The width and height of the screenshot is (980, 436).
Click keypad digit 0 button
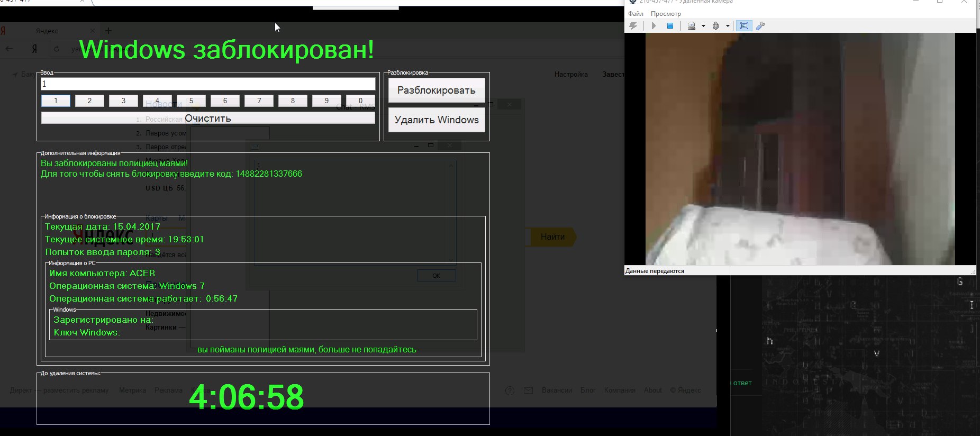(360, 101)
